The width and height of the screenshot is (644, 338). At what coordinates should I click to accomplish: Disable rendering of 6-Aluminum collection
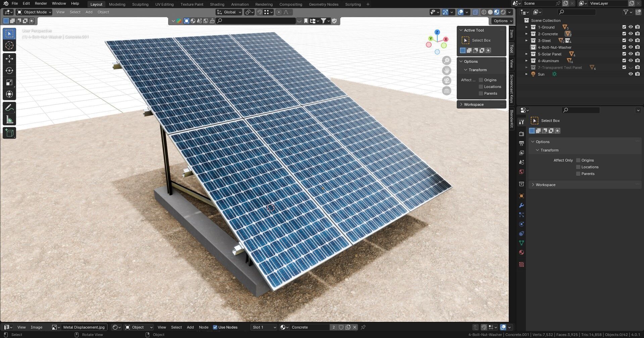[637, 61]
